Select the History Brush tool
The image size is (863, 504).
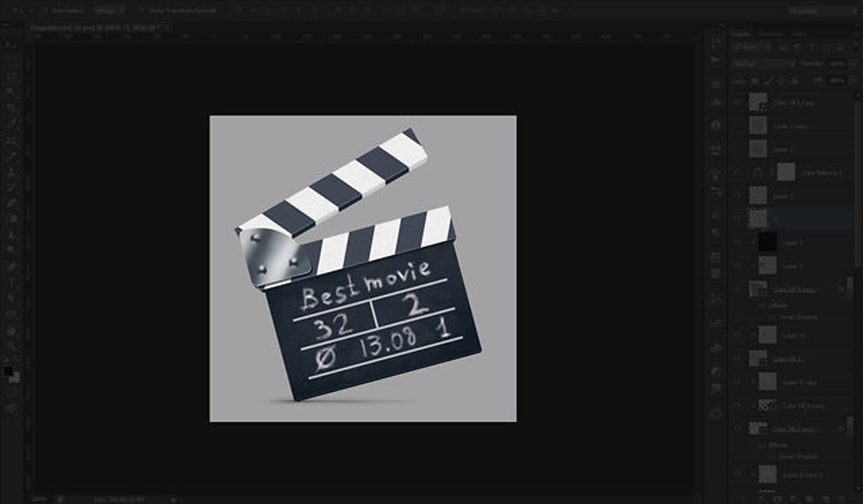(x=11, y=187)
